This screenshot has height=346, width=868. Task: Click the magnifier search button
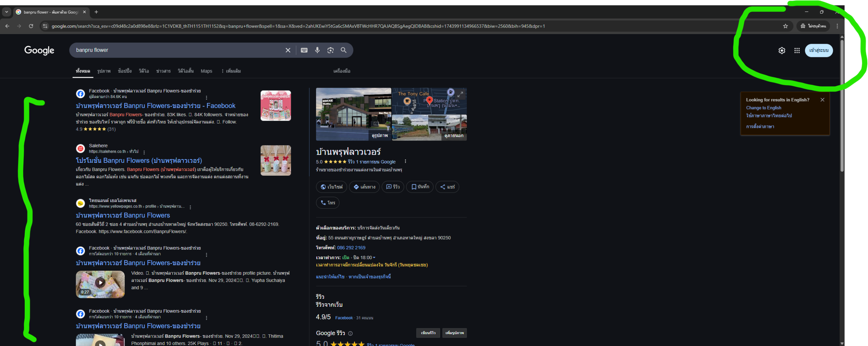click(343, 50)
